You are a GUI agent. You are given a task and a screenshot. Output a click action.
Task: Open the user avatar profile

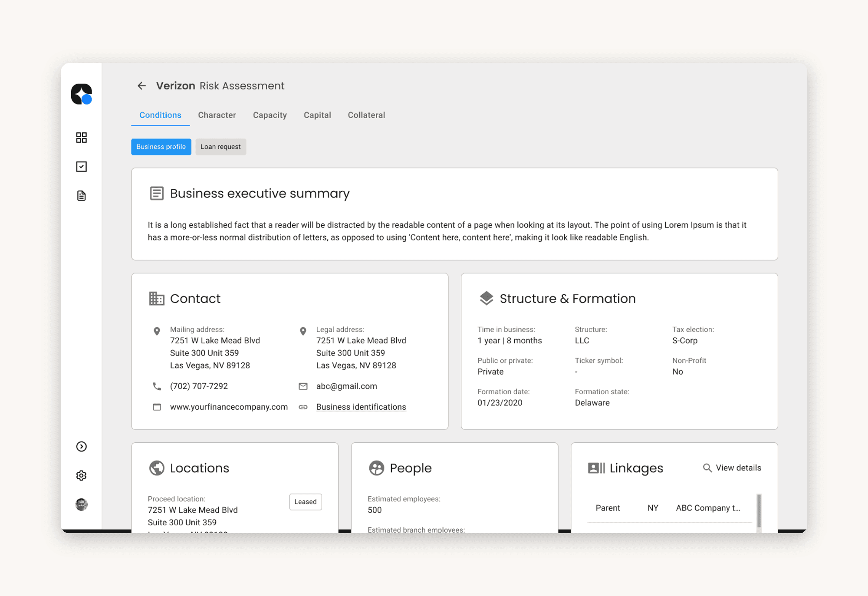coord(82,504)
